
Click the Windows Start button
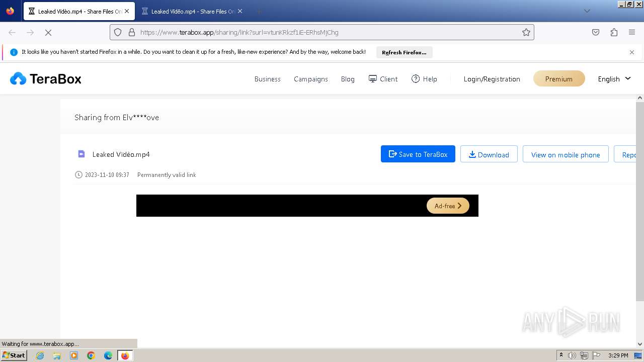coord(14,355)
